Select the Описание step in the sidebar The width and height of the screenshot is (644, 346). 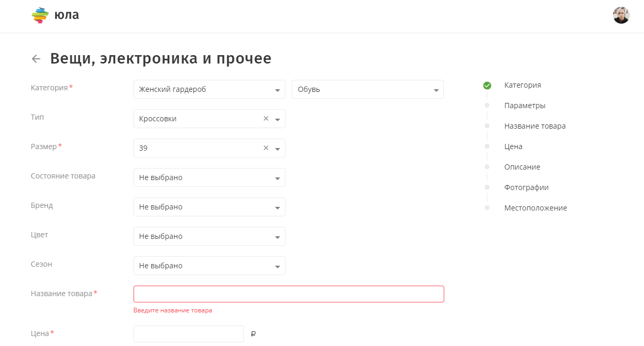[x=521, y=166]
